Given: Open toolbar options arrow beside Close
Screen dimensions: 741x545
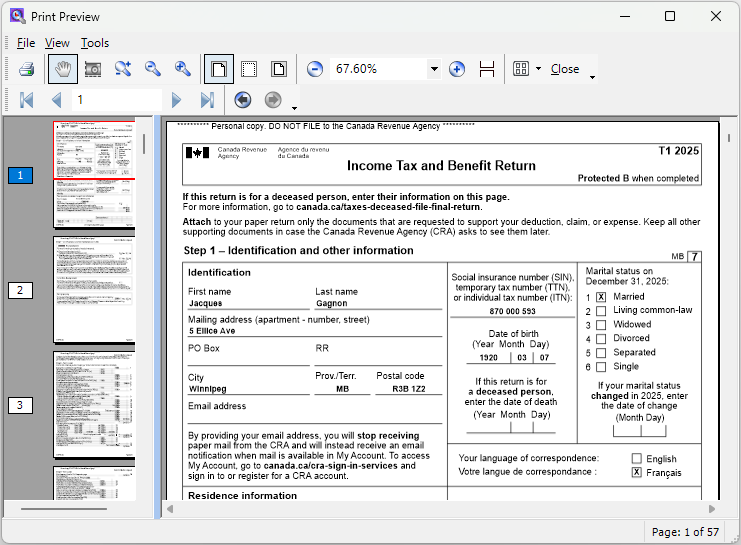Looking at the screenshot, I should [592, 76].
